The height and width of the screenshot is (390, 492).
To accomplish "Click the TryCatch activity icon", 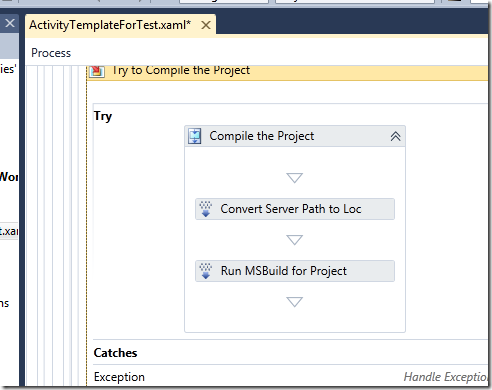I will pyautogui.click(x=97, y=71).
